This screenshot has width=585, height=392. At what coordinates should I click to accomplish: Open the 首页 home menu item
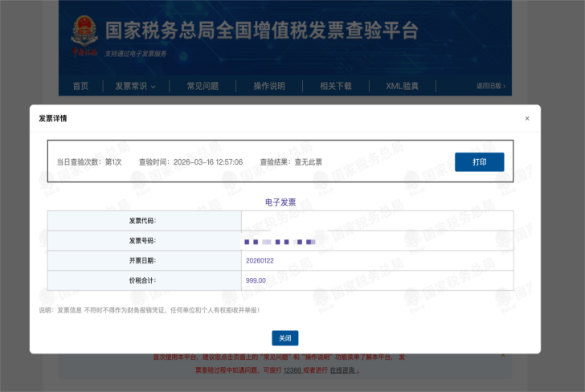tap(80, 86)
